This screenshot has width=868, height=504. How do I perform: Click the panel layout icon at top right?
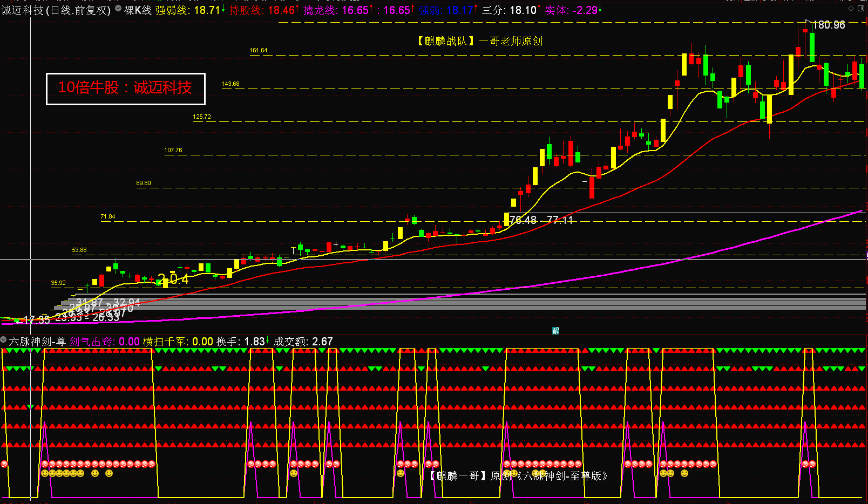(862, 9)
